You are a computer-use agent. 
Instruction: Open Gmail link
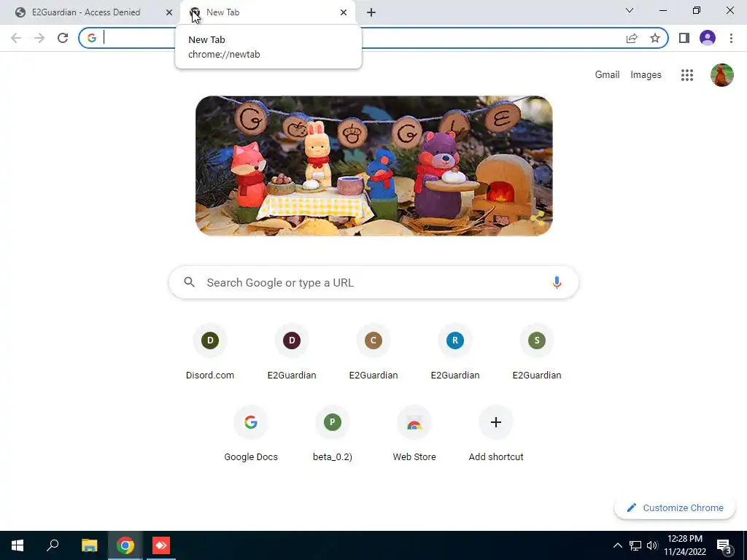point(607,75)
